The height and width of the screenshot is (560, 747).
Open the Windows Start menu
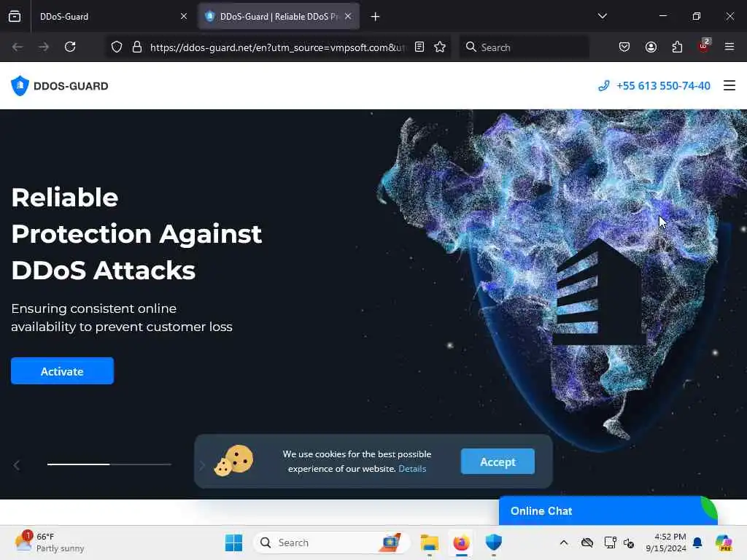233,542
